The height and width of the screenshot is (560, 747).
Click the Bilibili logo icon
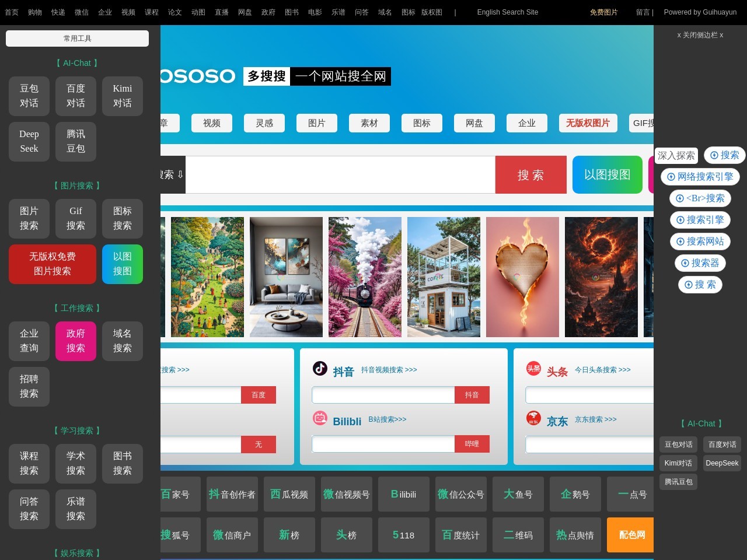coord(320,418)
